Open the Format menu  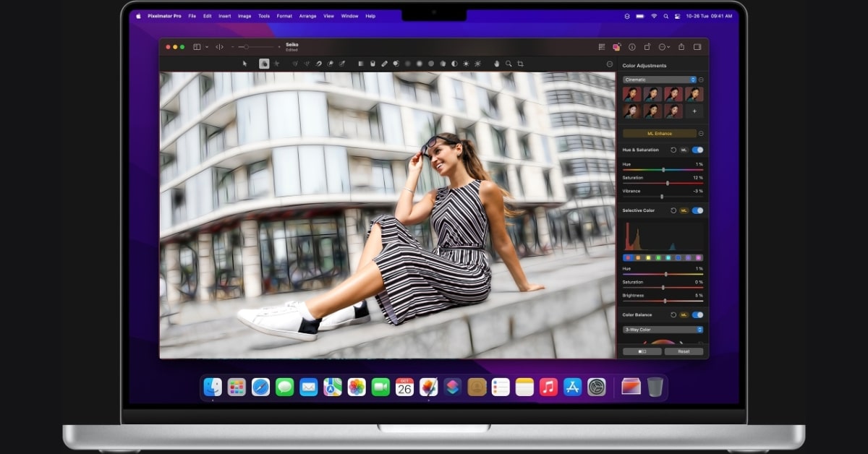click(x=284, y=16)
